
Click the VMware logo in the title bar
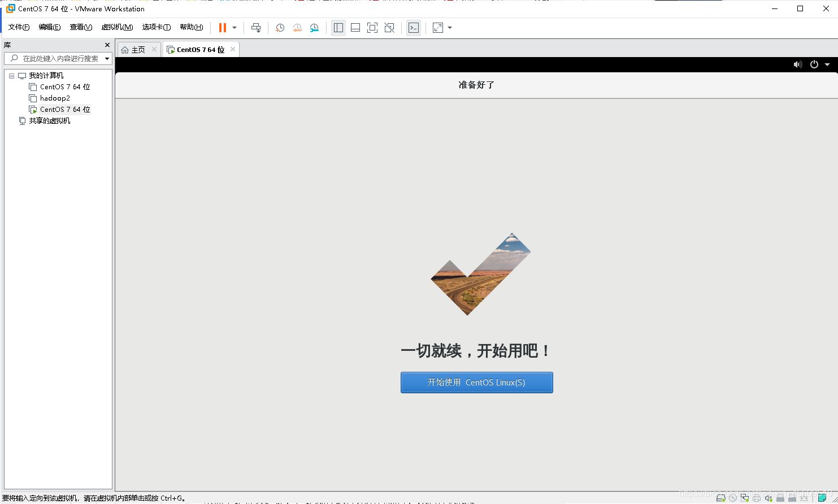coord(10,8)
